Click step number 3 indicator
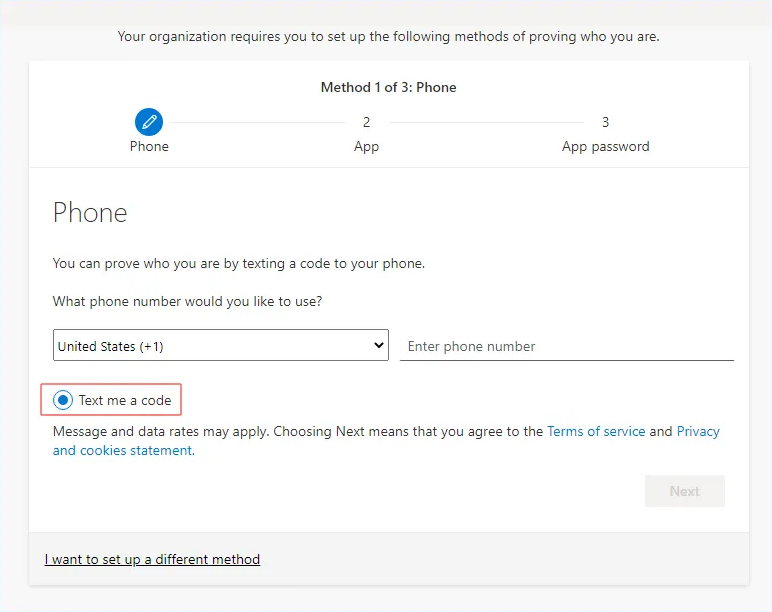The image size is (772, 612). pyautogui.click(x=605, y=122)
